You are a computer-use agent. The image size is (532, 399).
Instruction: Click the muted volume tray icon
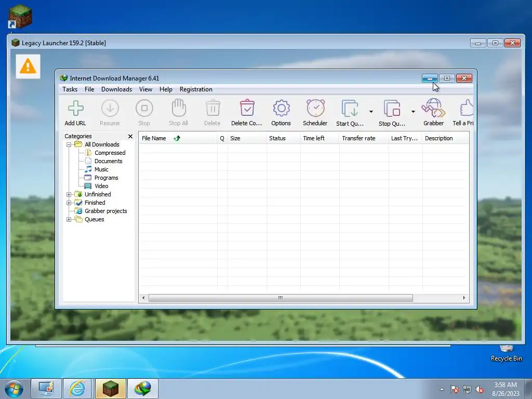[x=480, y=390]
